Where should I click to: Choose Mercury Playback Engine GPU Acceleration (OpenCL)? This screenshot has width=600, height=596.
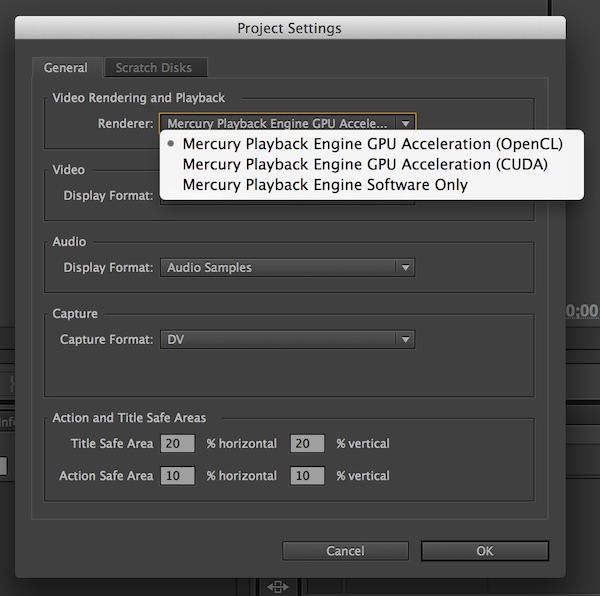click(372, 144)
